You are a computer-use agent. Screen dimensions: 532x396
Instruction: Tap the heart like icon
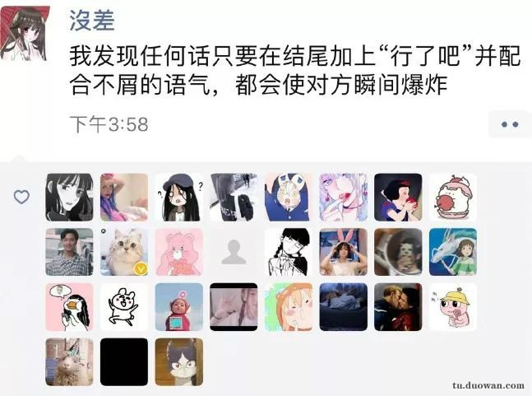click(21, 197)
